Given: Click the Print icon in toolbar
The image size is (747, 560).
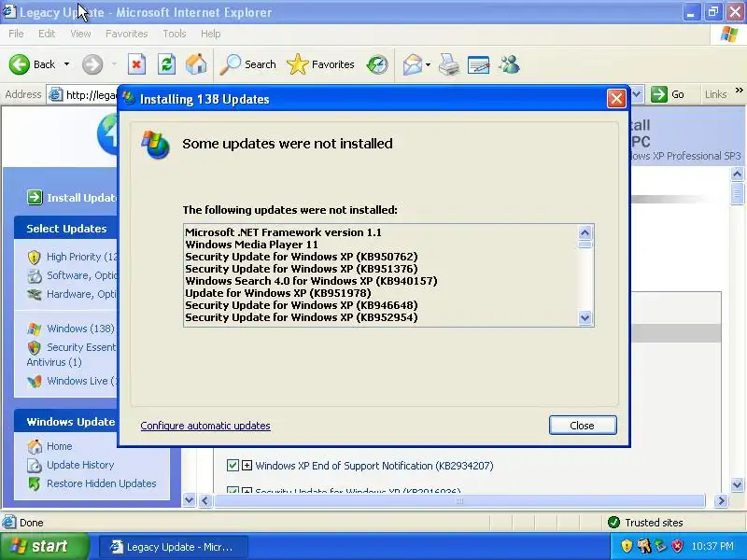Looking at the screenshot, I should tap(449, 64).
